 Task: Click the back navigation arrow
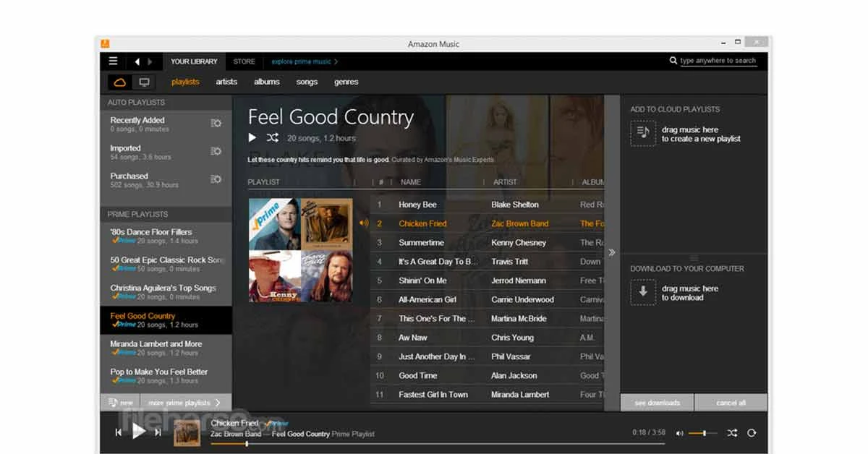click(x=137, y=61)
